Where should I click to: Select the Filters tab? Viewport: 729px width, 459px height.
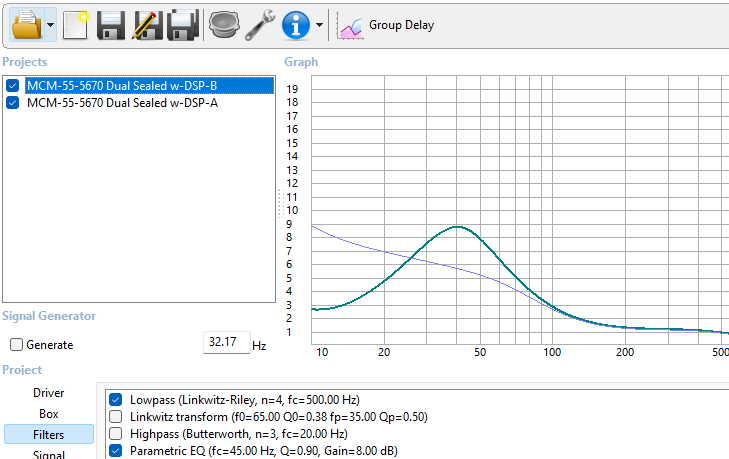coord(49,434)
